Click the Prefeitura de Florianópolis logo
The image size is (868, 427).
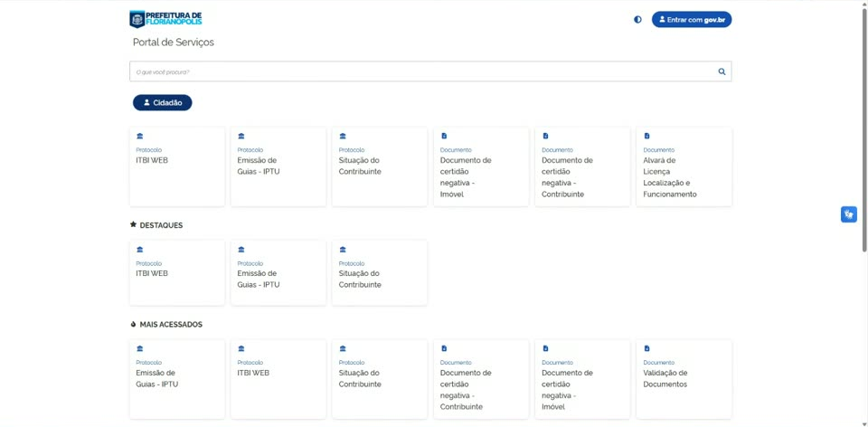tap(165, 19)
